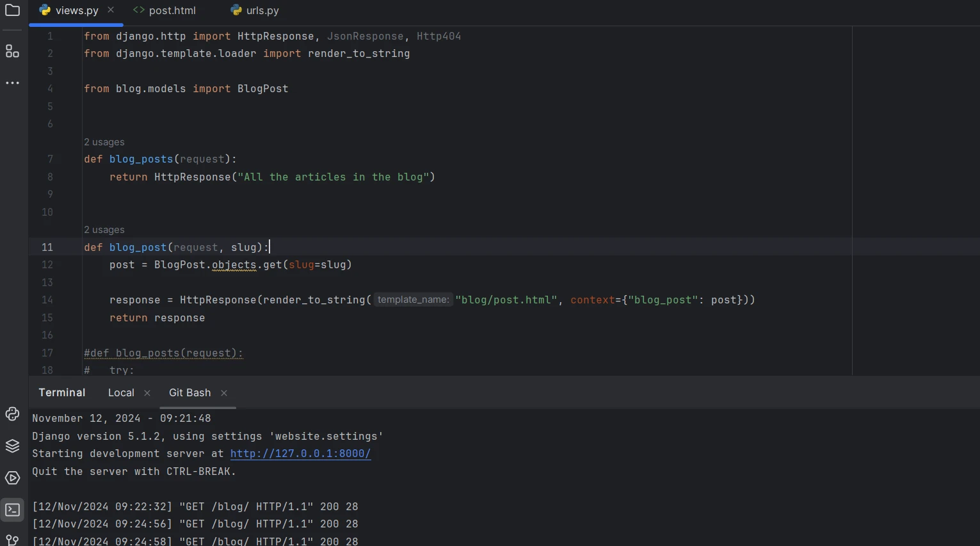Open the Structure tool window
The height and width of the screenshot is (546, 980).
click(x=12, y=51)
